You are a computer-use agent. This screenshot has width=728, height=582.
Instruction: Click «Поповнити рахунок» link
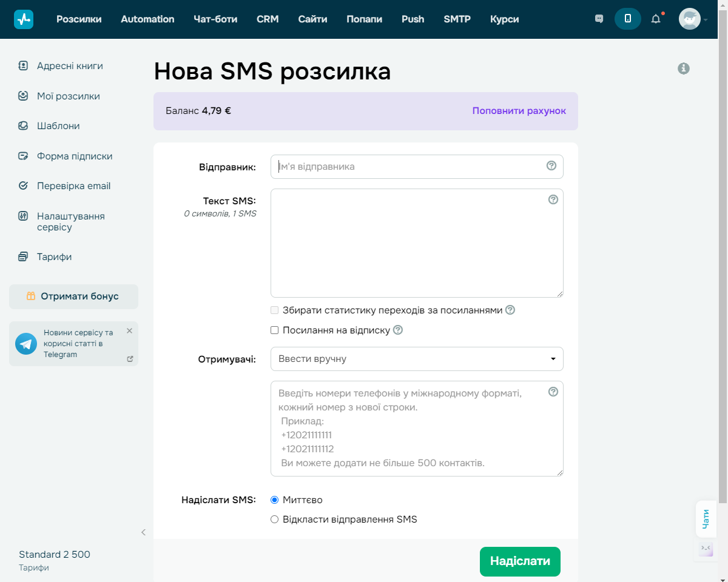[x=519, y=111]
